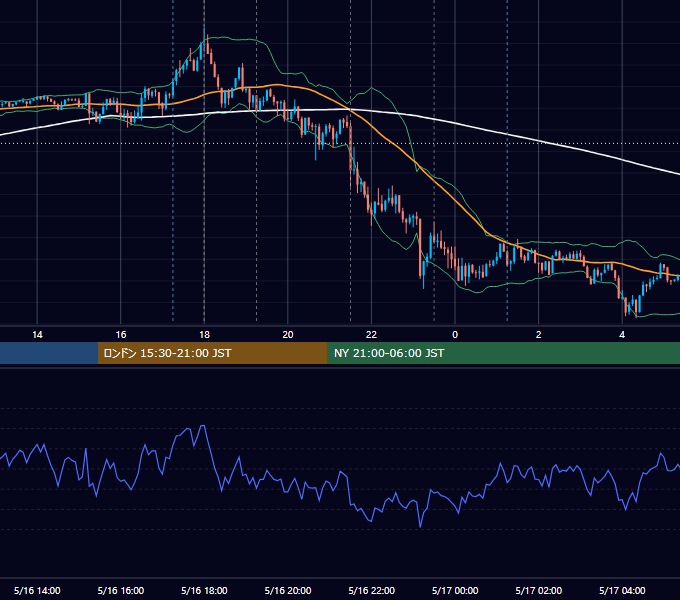
Task: Click the "2" hour label on price chart axis
Action: coord(539,335)
